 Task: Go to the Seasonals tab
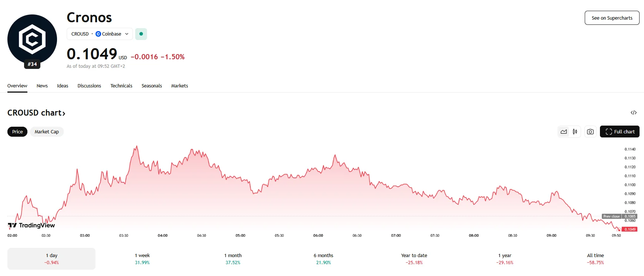pos(152,86)
